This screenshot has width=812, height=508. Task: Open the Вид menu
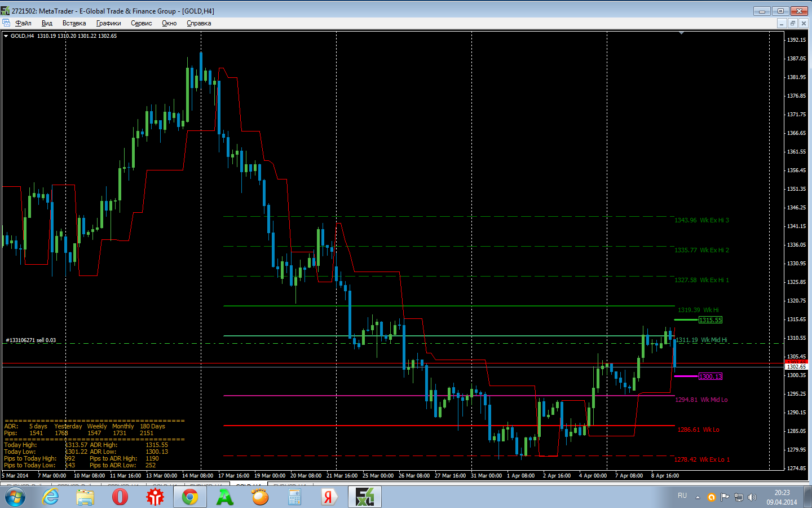coord(47,23)
